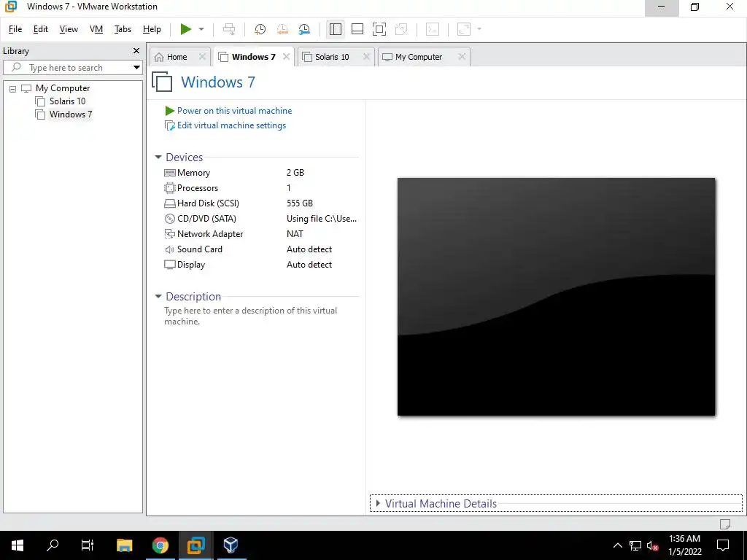Click the NAT network adapter value

coord(295,234)
